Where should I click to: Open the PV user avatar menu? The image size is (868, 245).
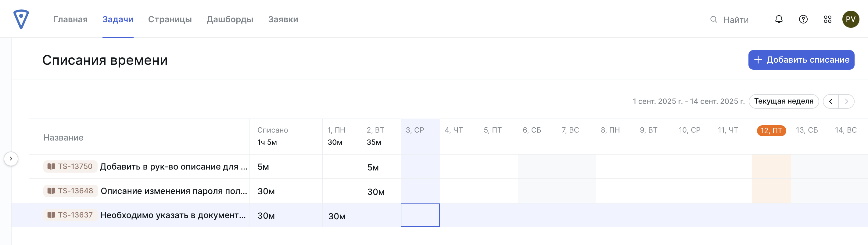tap(851, 19)
